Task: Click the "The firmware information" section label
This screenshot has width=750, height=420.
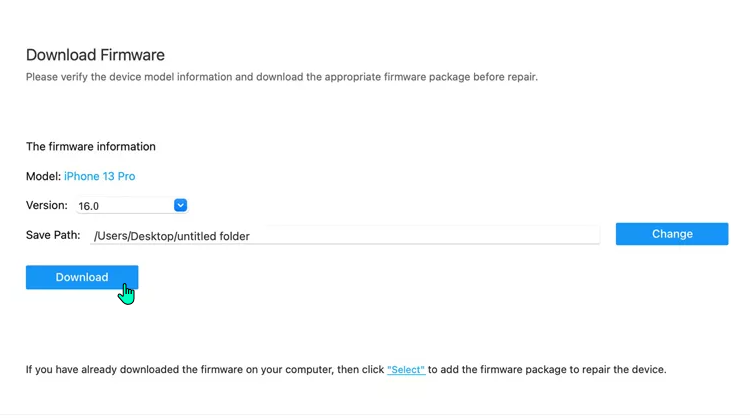Action: (91, 146)
